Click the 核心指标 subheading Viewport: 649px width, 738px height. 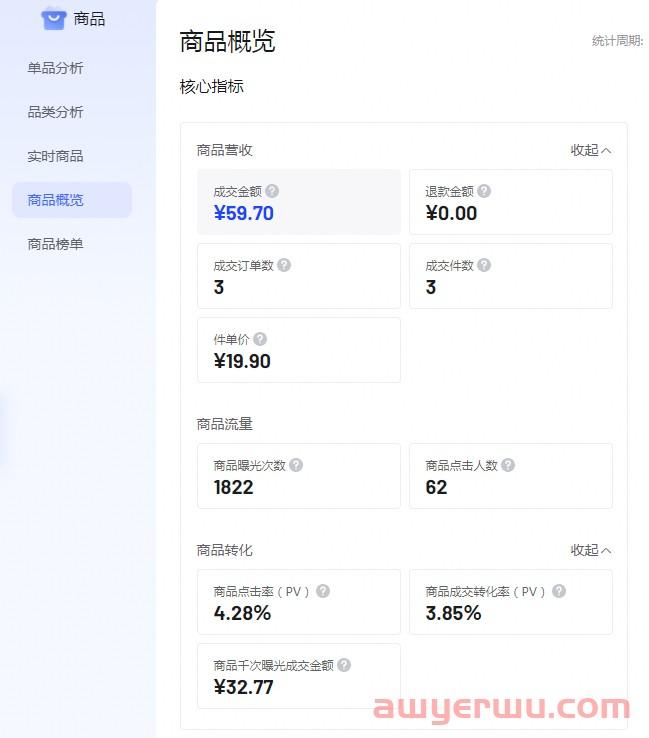212,87
